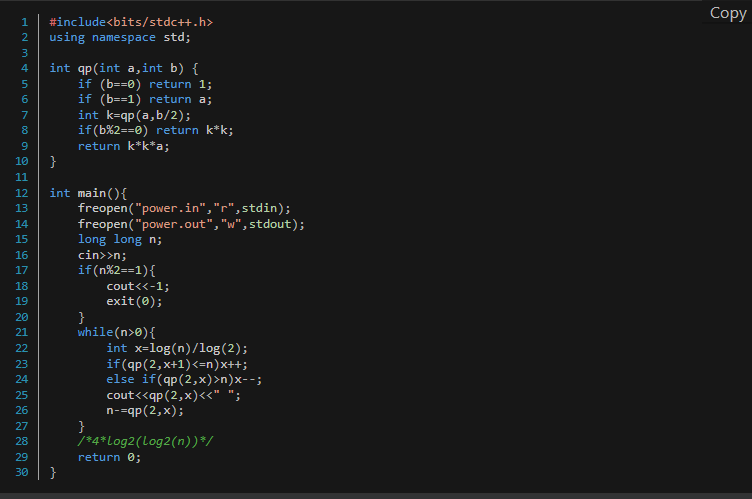The image size is (752, 499).
Task: Click line number 21 in gutter
Action: pyautogui.click(x=22, y=332)
